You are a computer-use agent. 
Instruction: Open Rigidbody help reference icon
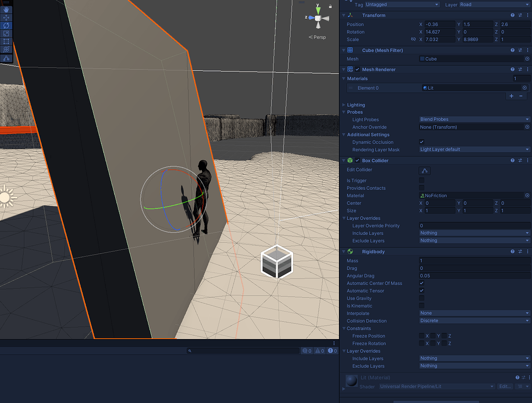pyautogui.click(x=512, y=251)
